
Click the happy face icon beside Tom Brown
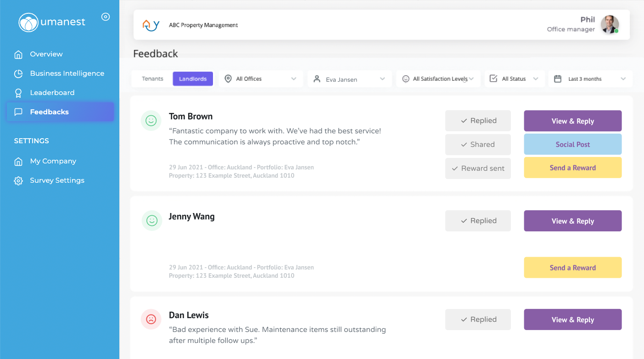[x=151, y=121]
